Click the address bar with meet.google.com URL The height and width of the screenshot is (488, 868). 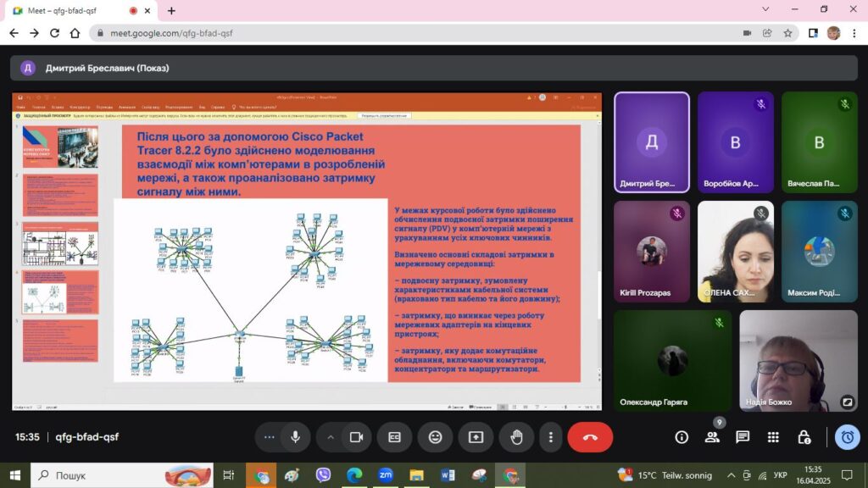tap(444, 33)
